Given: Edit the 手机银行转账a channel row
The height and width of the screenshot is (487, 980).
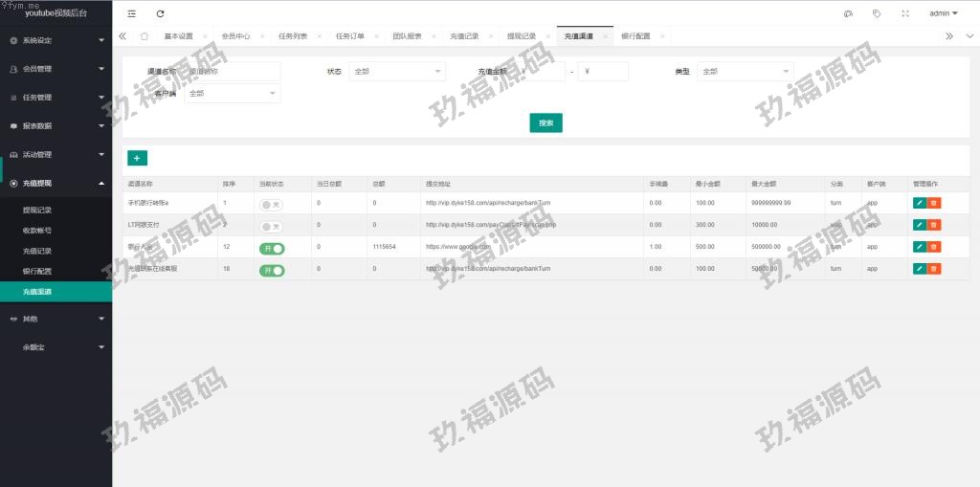Looking at the screenshot, I should point(919,203).
